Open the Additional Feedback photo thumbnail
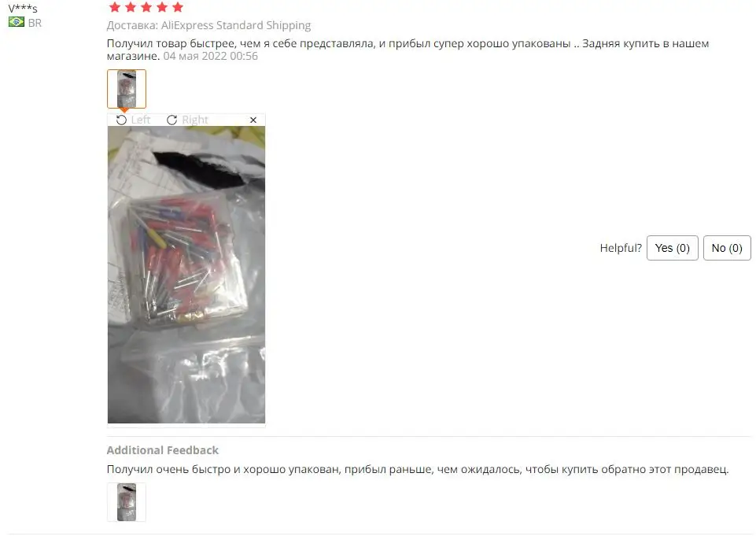 pyautogui.click(x=127, y=502)
